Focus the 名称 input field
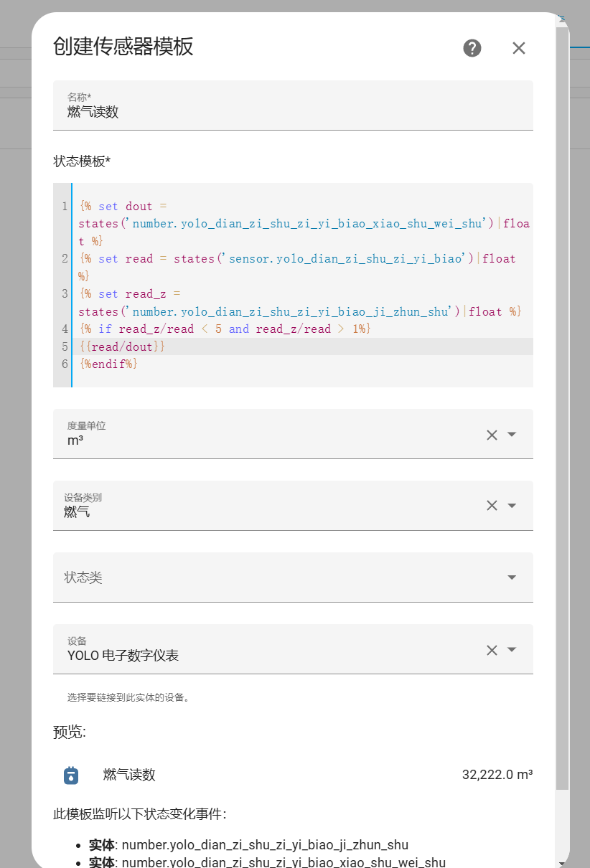590x868 pixels. 287,112
